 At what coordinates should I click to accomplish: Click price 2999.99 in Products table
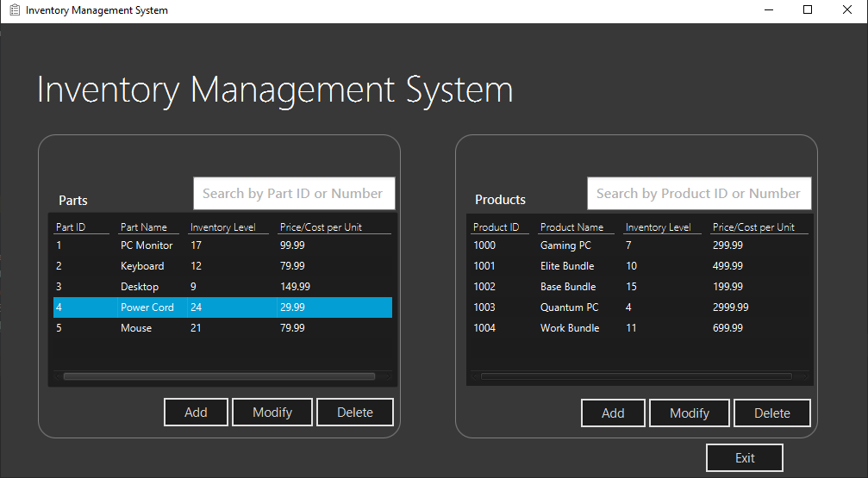pos(731,307)
